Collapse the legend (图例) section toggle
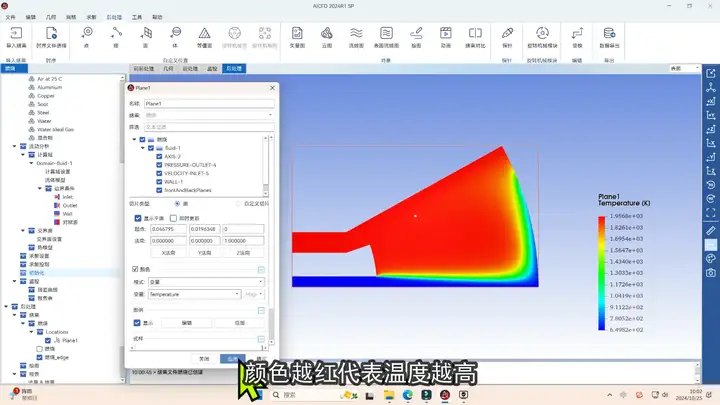Screen dimensions: 720x405 tap(261, 310)
